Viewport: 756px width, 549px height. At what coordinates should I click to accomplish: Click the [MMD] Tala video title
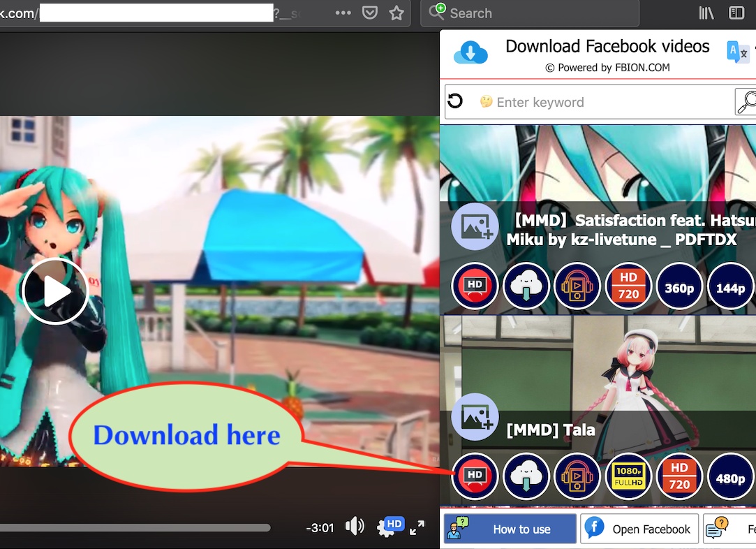(551, 430)
